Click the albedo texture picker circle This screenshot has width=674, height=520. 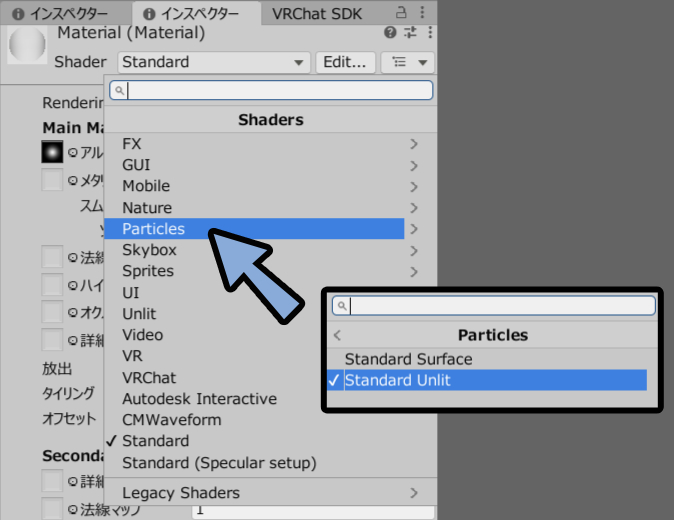73,152
